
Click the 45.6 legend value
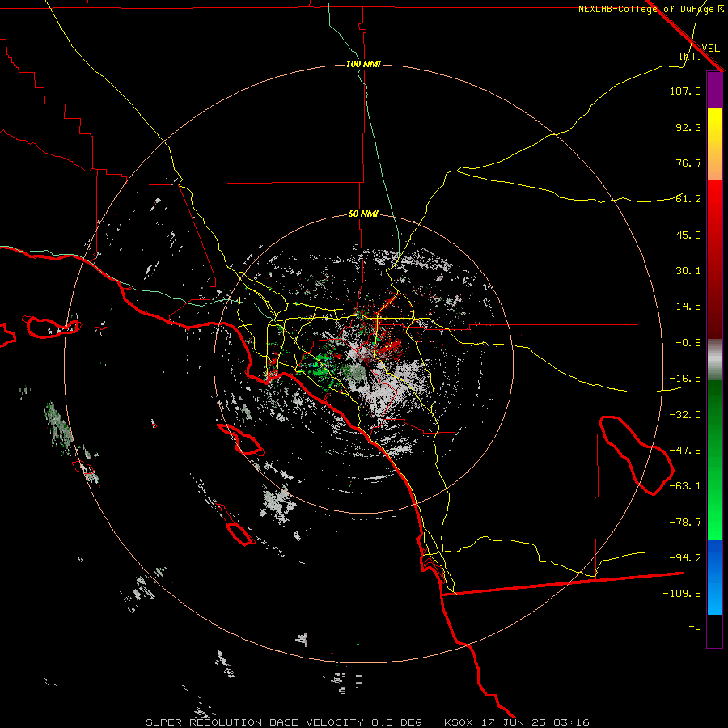coord(688,235)
